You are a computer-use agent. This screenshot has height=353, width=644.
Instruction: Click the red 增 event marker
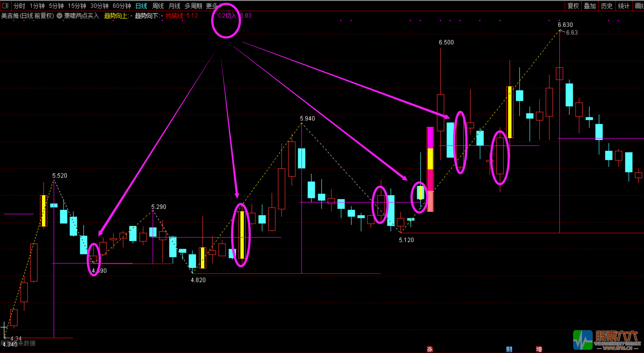(x=539, y=349)
